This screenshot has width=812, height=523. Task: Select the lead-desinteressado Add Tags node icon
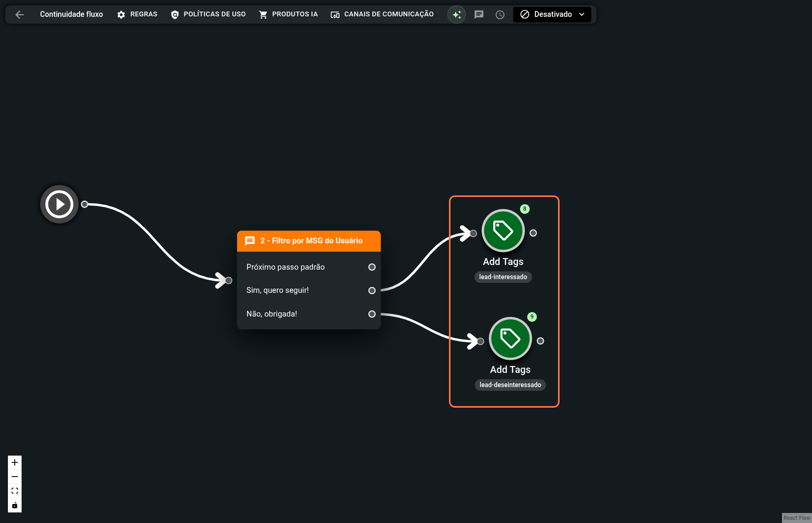click(x=510, y=339)
